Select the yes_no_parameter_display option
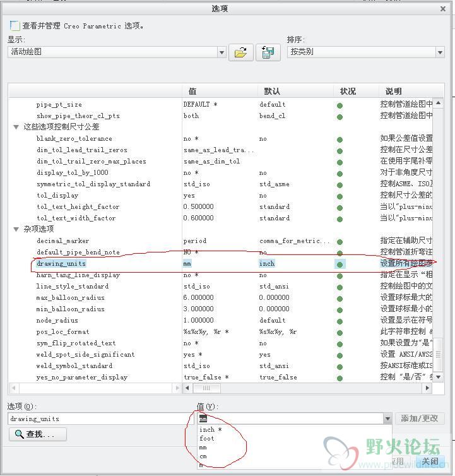The image size is (455, 476). pos(82,378)
